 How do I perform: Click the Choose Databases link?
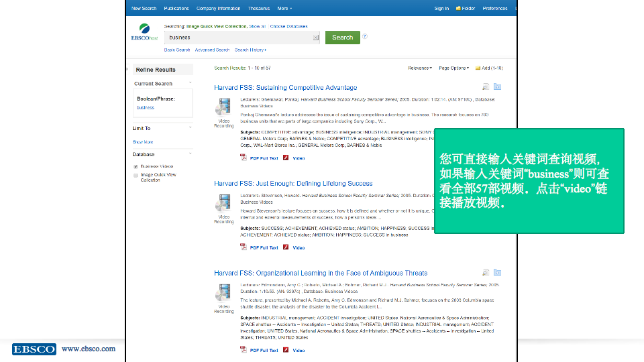coord(288,26)
